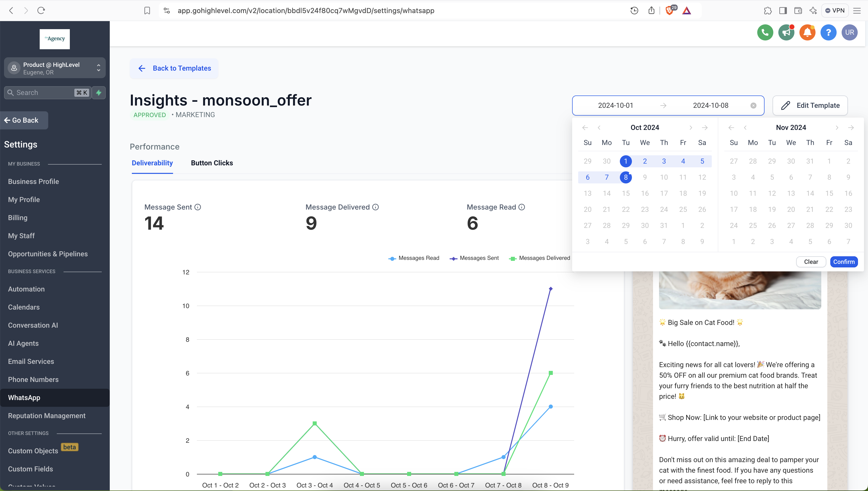Image resolution: width=868 pixels, height=491 pixels.
Task: Click Messages Sent data point at Oct 8
Action: pyautogui.click(x=551, y=289)
